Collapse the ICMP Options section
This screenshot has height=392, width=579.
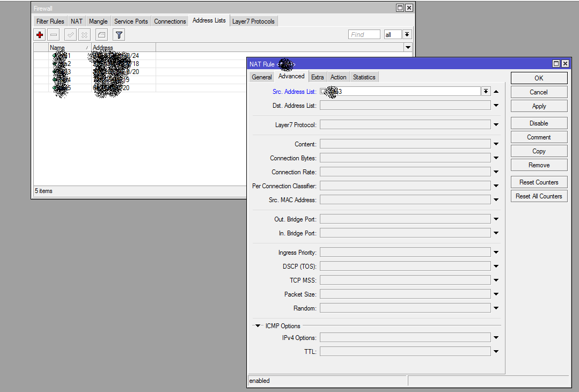point(258,326)
